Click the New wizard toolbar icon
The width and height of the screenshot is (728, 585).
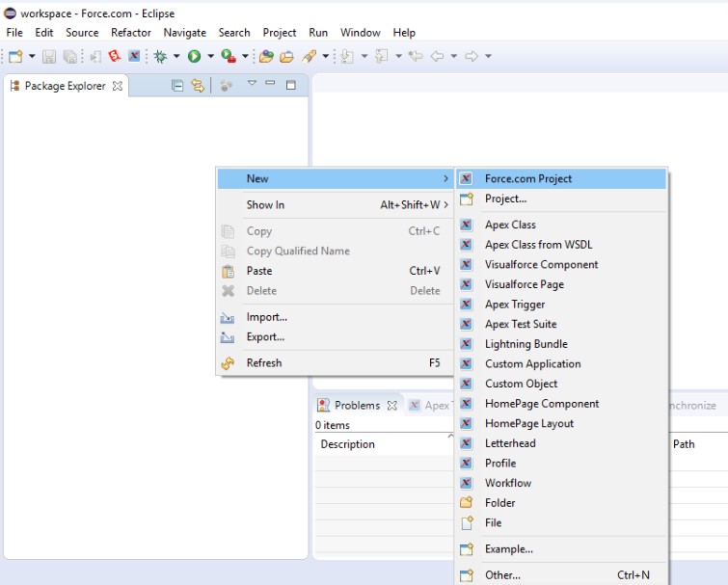tap(15, 57)
